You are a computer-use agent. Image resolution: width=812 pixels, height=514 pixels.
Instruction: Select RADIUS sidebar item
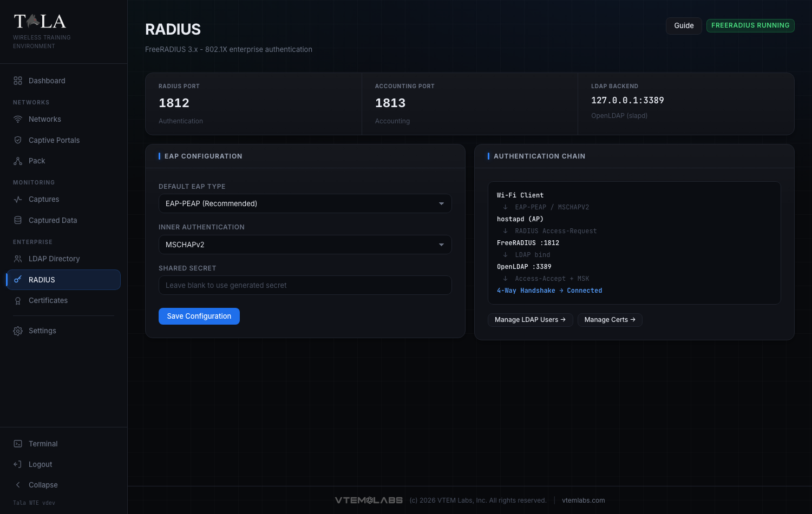pos(63,280)
